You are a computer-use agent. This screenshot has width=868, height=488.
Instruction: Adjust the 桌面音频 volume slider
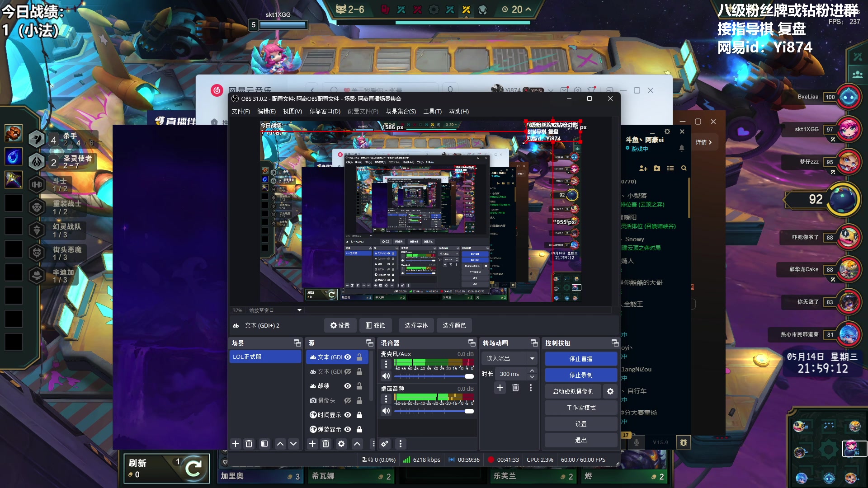point(434,411)
